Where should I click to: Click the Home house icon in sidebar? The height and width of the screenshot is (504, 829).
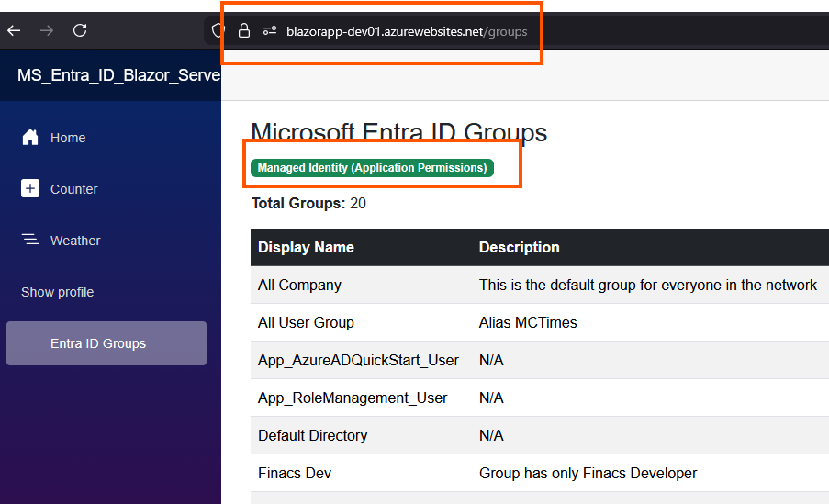coord(30,138)
